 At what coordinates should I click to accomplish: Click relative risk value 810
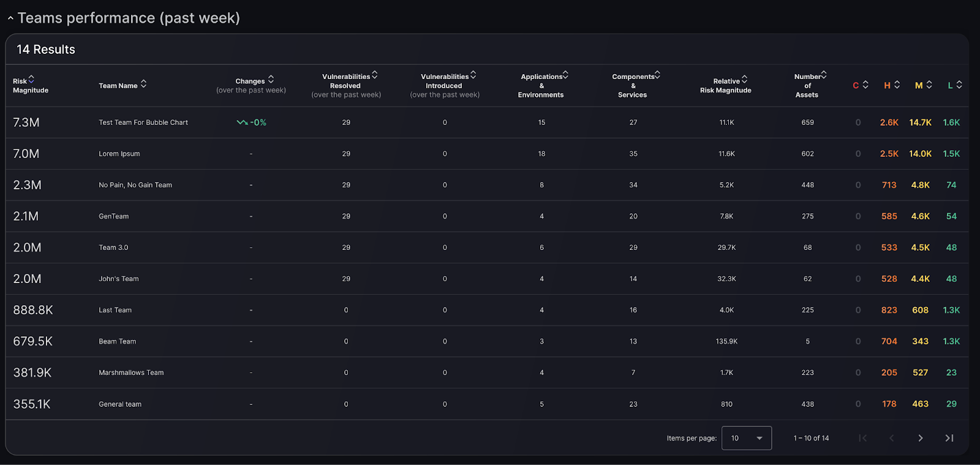coord(726,404)
